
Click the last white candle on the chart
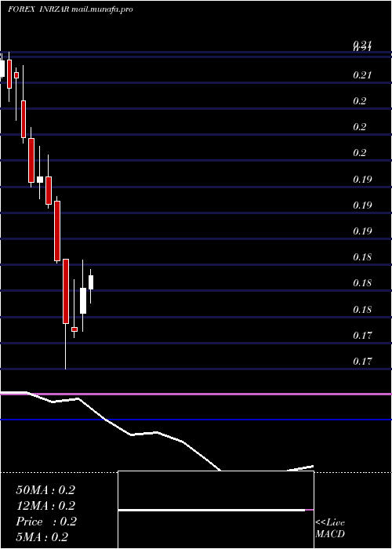[x=91, y=282]
